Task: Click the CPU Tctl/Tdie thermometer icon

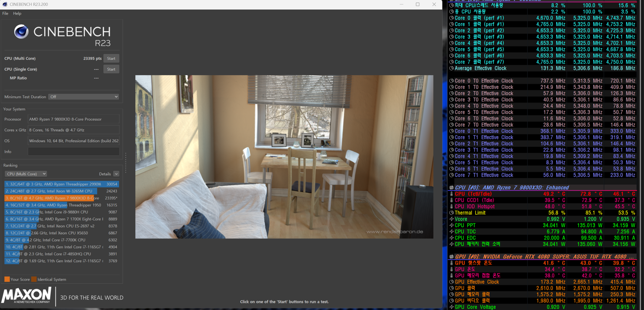Action: point(452,194)
